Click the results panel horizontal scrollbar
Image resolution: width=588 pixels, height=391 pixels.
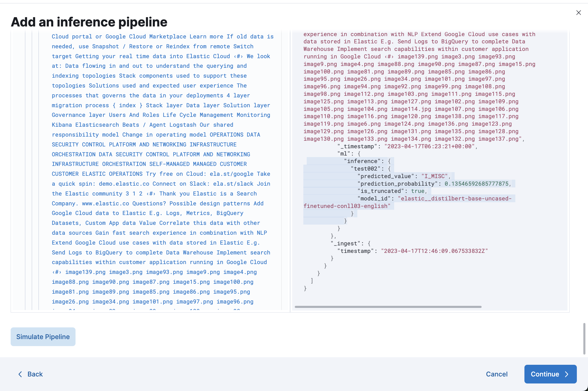click(x=388, y=307)
